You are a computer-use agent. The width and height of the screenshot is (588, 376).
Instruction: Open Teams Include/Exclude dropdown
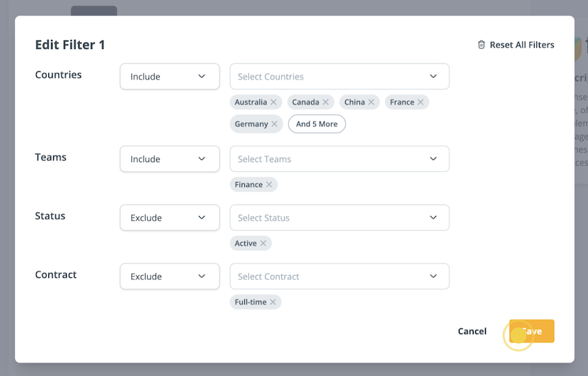(x=169, y=159)
